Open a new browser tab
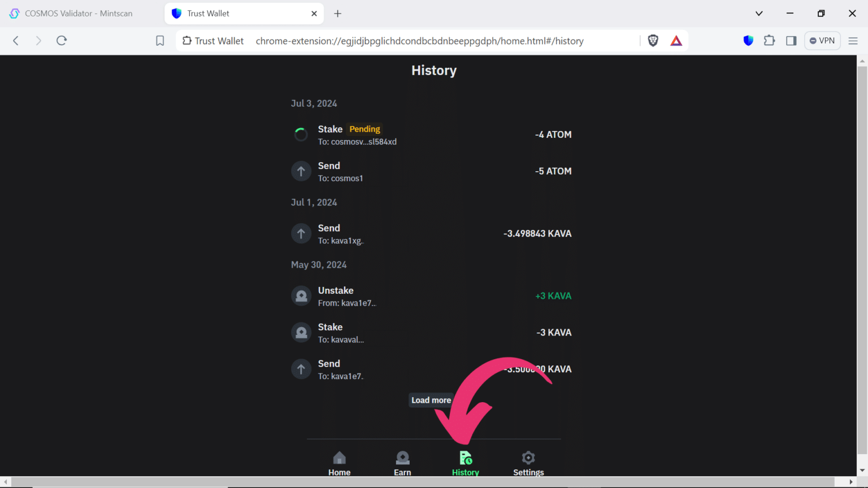The image size is (868, 488). 337,13
